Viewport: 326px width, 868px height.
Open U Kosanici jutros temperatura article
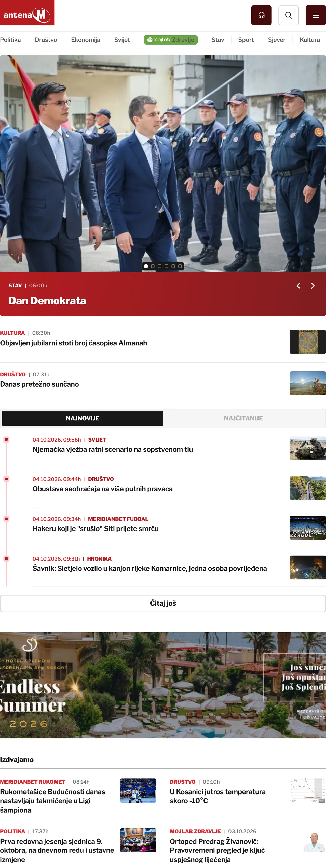click(218, 796)
